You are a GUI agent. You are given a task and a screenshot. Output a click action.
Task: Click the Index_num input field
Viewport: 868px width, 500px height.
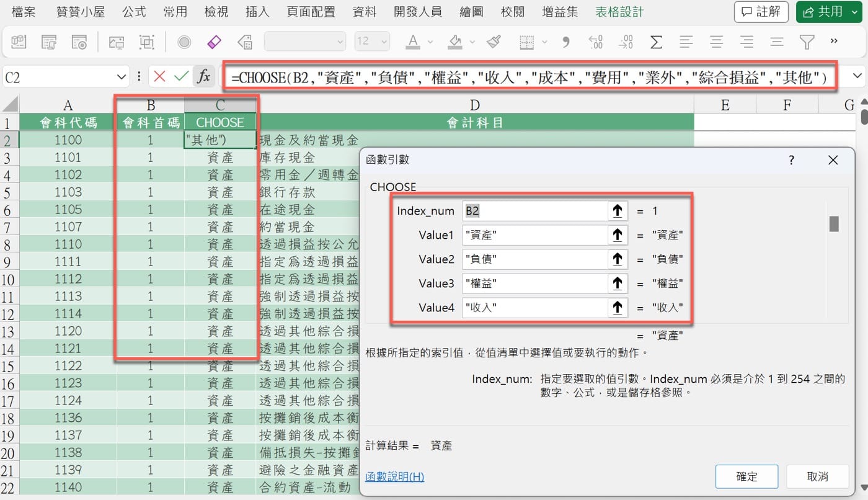click(x=534, y=211)
